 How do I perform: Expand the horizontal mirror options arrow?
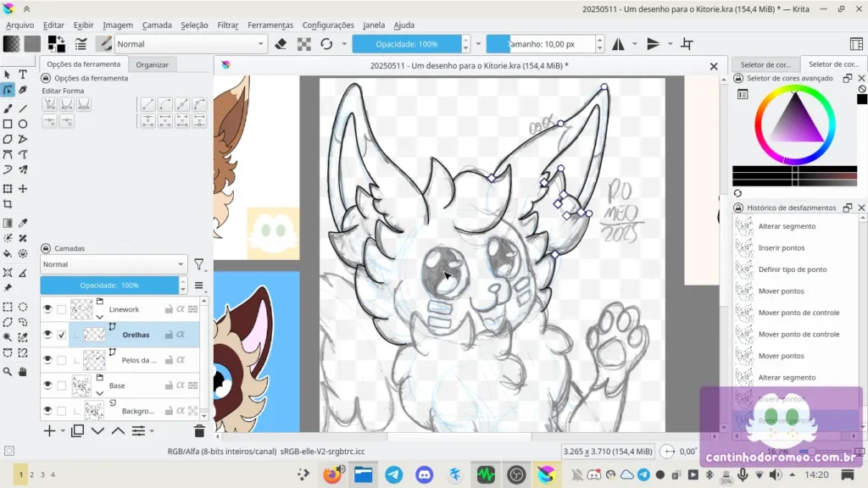point(634,44)
